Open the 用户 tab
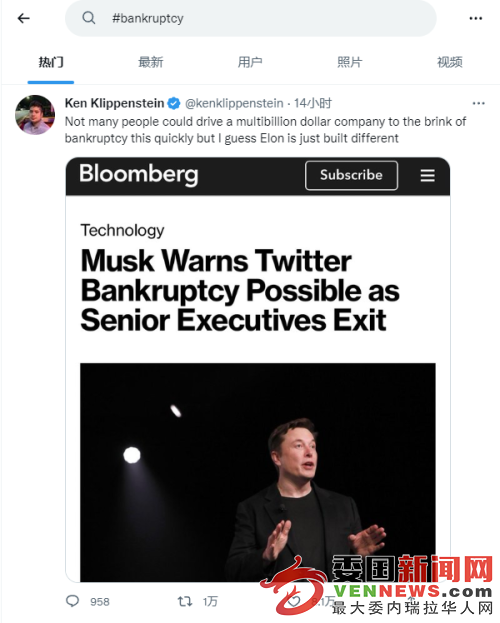 pos(250,62)
